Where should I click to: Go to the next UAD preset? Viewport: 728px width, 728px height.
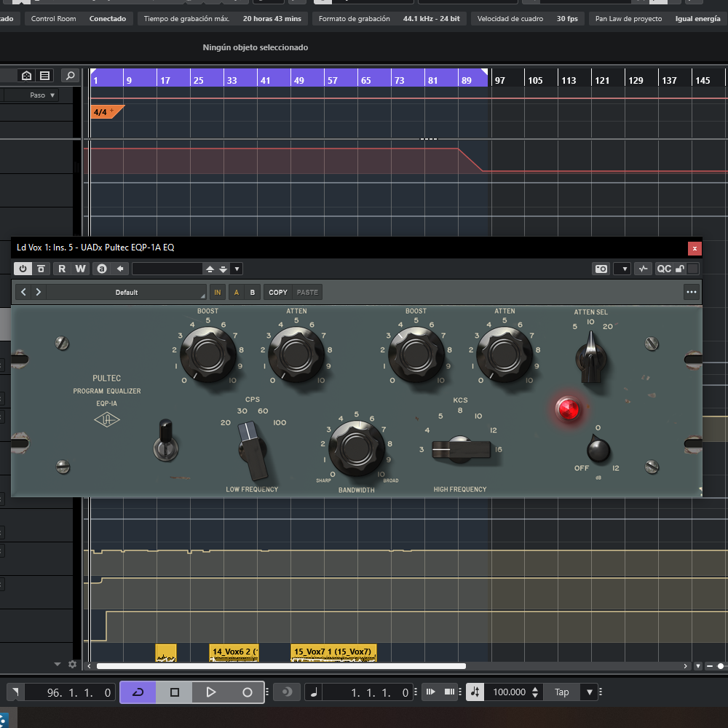point(39,292)
